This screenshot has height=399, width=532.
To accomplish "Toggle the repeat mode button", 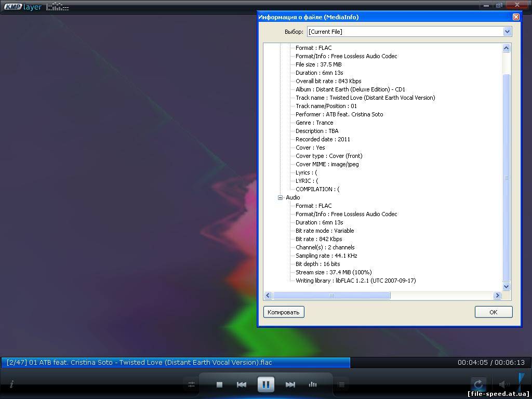I will point(478,384).
